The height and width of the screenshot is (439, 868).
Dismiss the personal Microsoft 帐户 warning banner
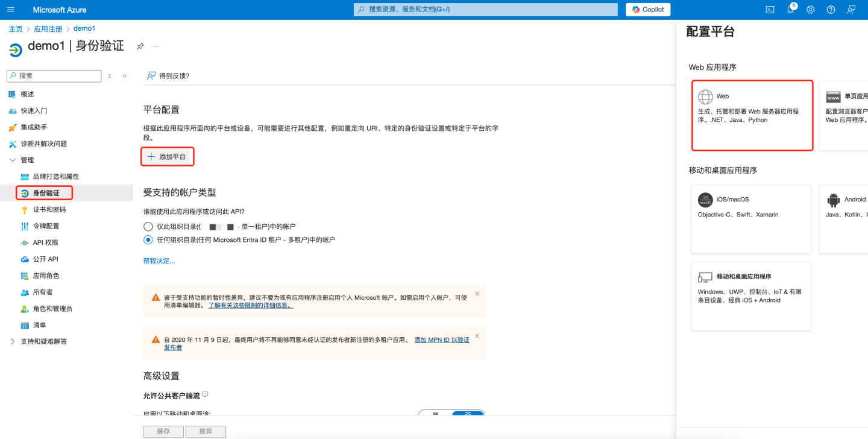tap(477, 294)
